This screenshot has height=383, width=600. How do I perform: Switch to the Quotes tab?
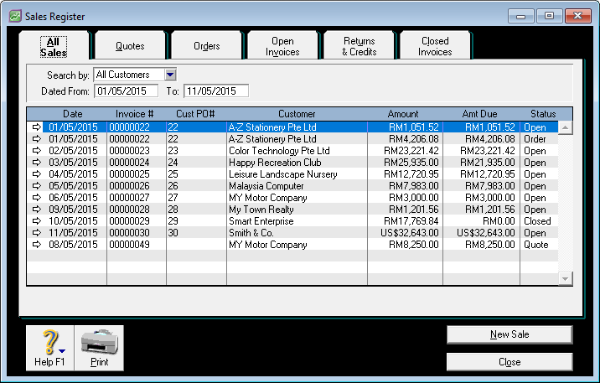tap(130, 46)
